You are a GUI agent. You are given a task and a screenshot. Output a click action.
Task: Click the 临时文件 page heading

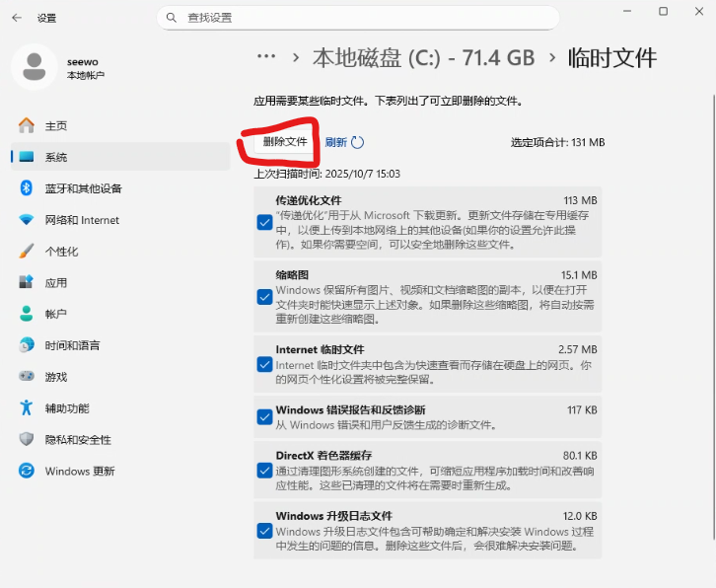coord(611,58)
